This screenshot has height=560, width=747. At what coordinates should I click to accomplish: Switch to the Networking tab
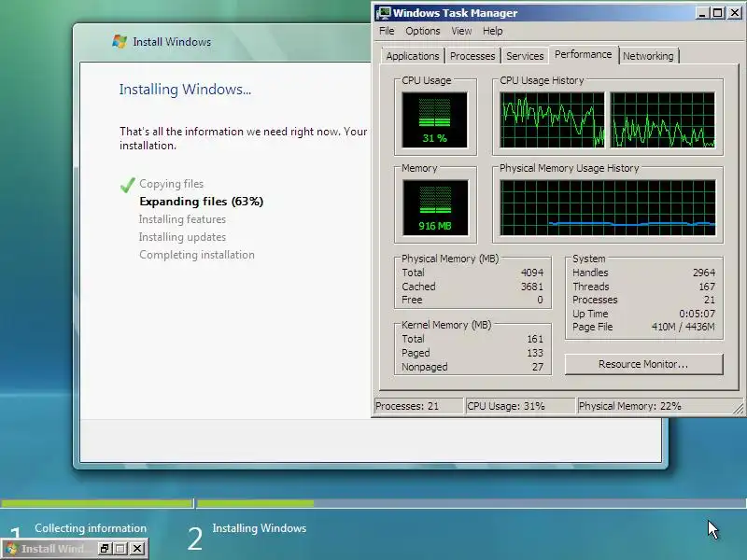coord(648,56)
